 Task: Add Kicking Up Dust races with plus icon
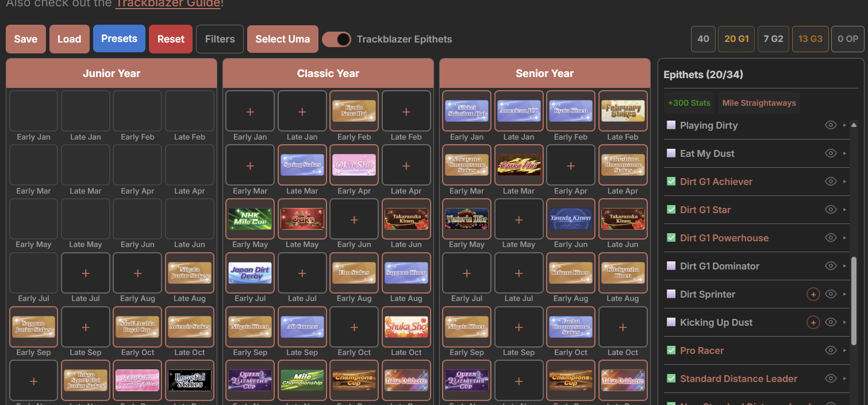tap(813, 322)
